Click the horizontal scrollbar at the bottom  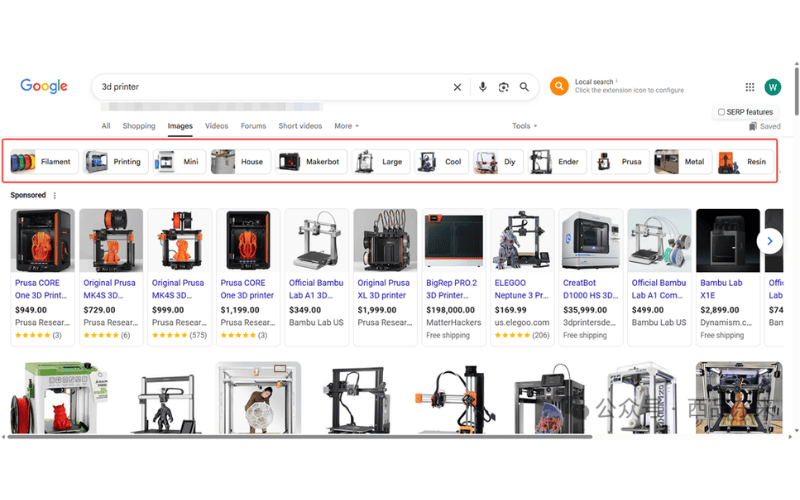coord(299,437)
